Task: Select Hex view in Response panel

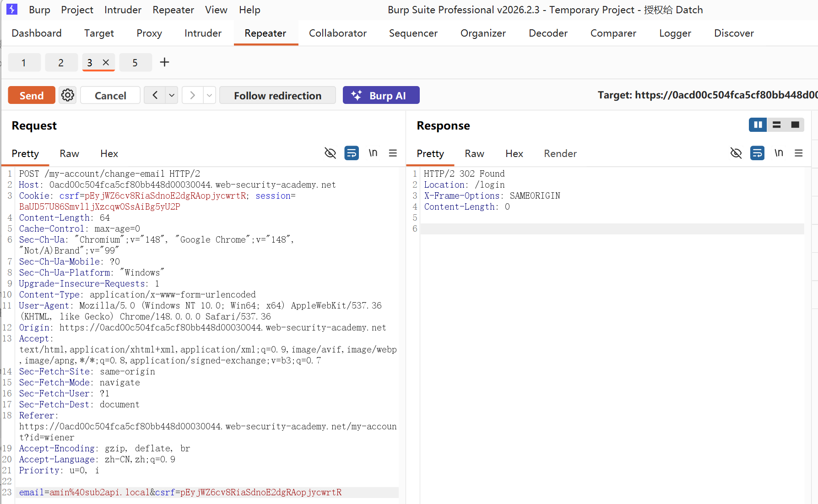Action: coord(515,153)
